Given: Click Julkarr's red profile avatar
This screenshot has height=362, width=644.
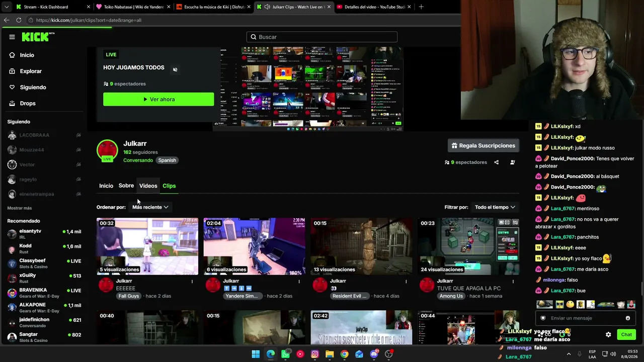Looking at the screenshot, I should [x=107, y=150].
